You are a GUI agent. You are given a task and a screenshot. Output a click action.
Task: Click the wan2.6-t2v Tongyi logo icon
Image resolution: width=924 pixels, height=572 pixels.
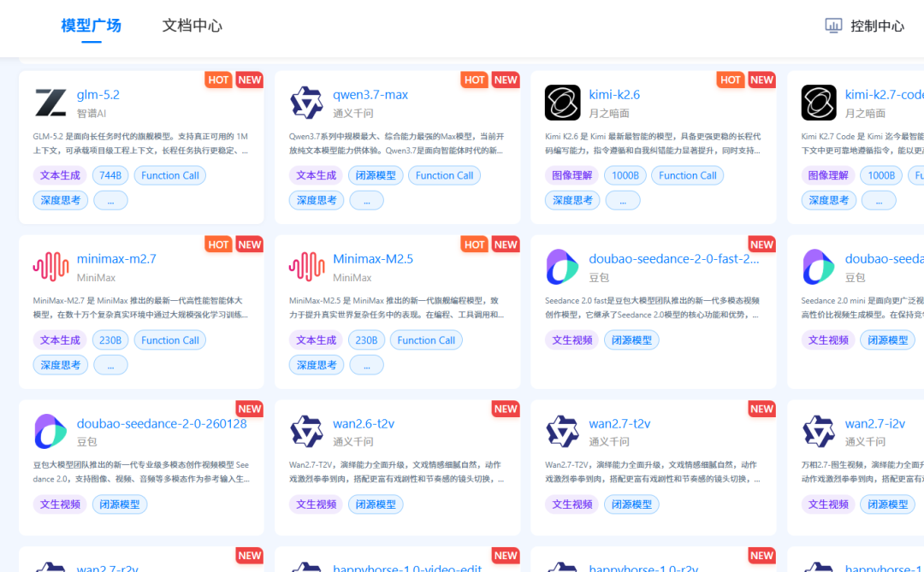click(306, 431)
